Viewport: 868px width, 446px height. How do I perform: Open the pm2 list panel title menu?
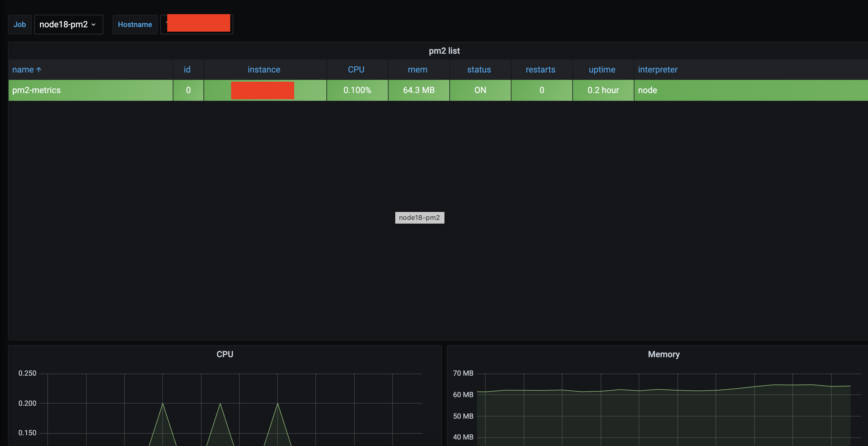point(444,51)
